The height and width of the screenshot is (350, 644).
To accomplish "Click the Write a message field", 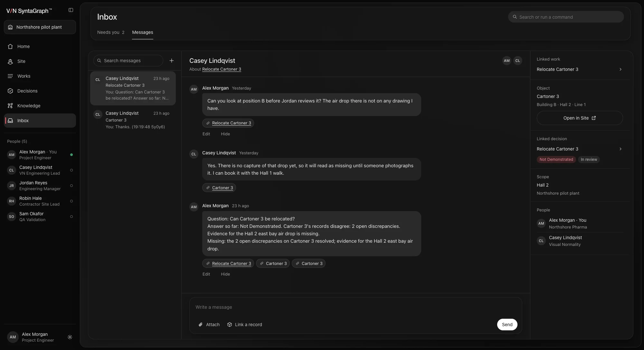I will [x=355, y=307].
